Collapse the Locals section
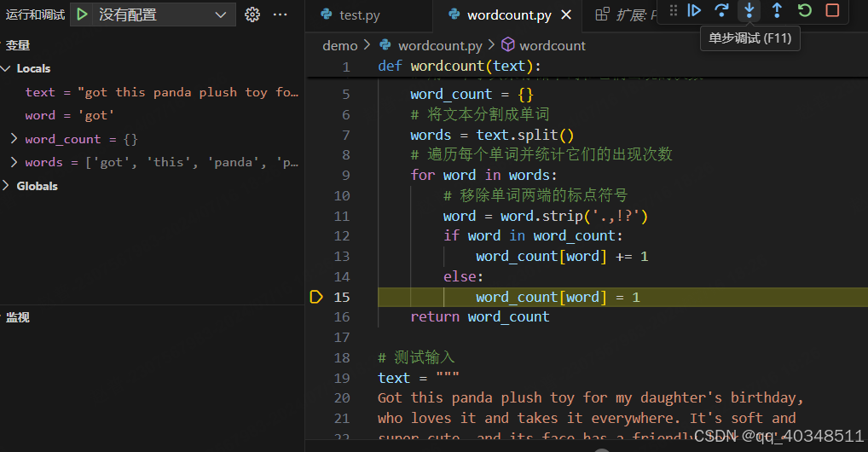The image size is (868, 452). (7, 69)
